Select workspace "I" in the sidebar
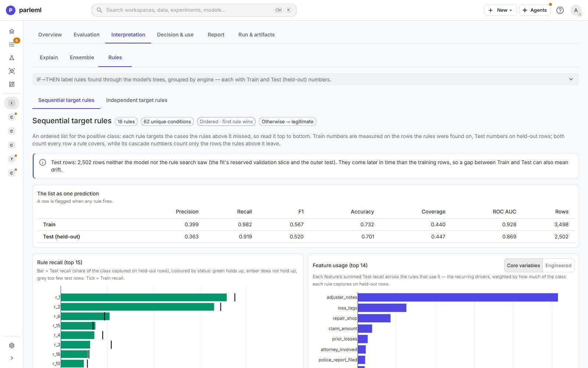The height and width of the screenshot is (368, 588). pos(12,103)
